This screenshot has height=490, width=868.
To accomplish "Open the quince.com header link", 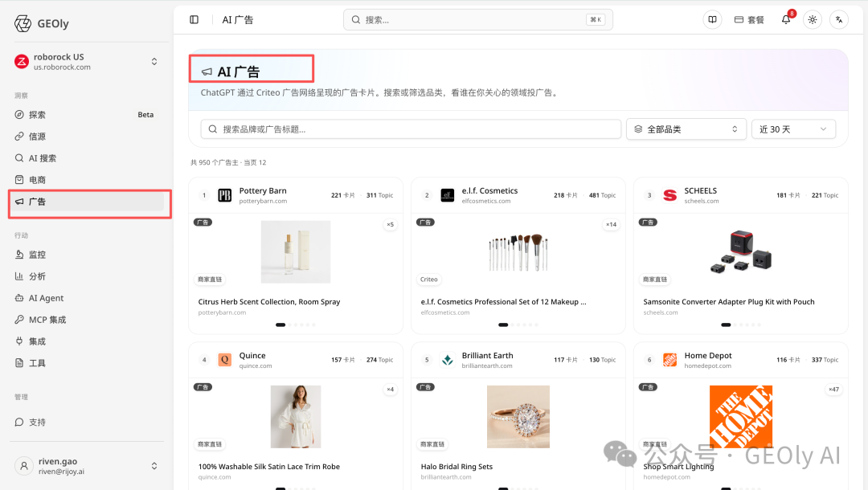I will coord(256,366).
